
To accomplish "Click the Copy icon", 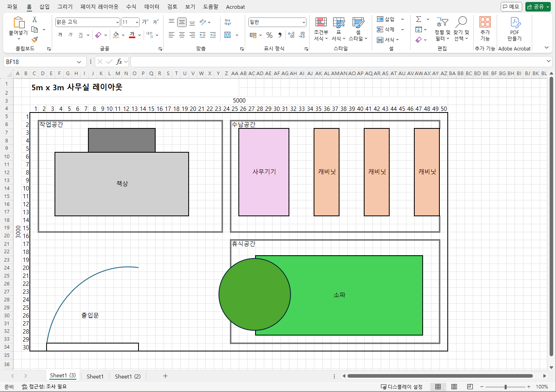I will (x=35, y=29).
